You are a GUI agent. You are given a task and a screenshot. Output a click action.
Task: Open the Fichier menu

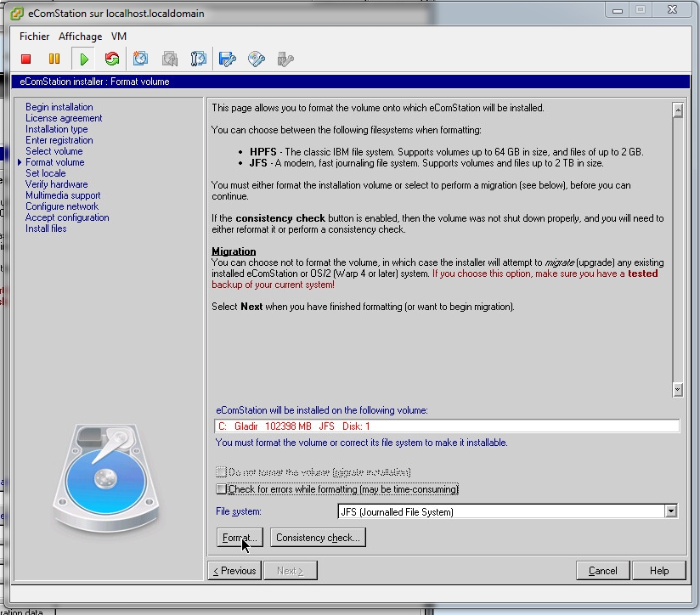[35, 37]
